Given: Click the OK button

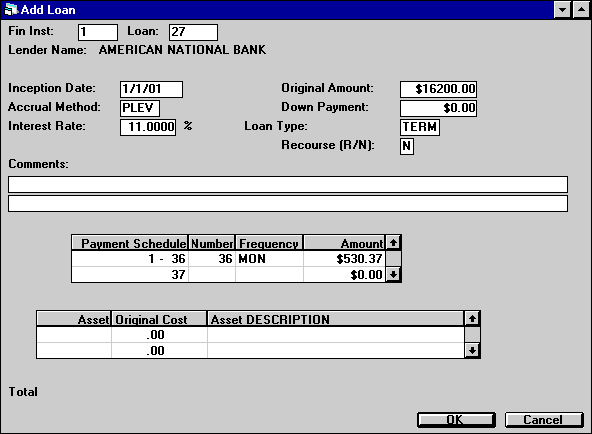Looking at the screenshot, I should click(456, 420).
